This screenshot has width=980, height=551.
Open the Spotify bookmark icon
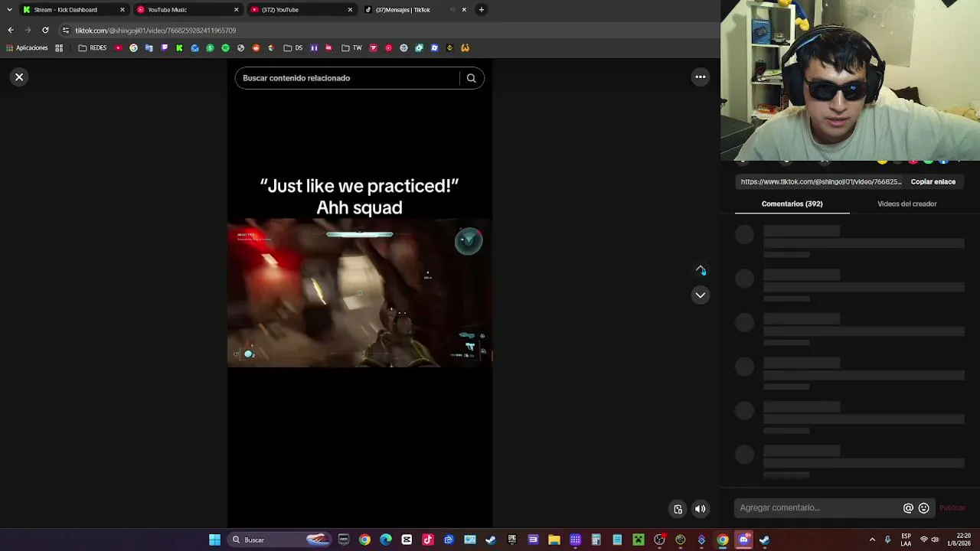coord(225,48)
